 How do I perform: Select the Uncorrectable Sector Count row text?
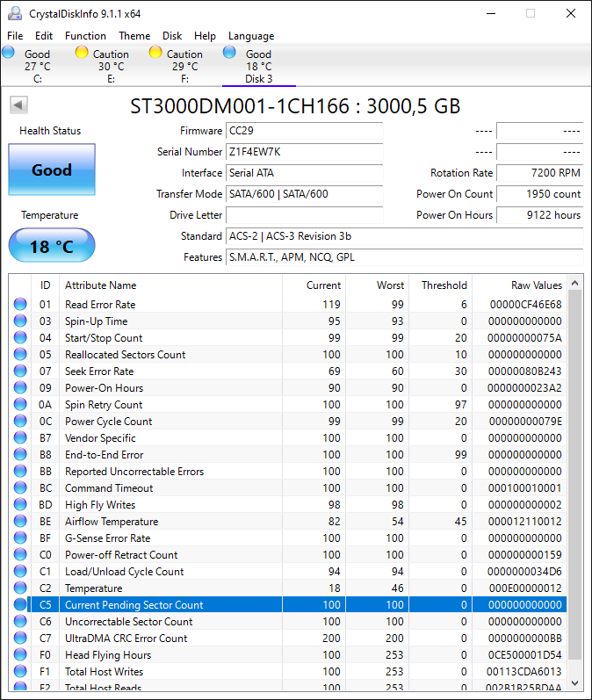(128, 622)
